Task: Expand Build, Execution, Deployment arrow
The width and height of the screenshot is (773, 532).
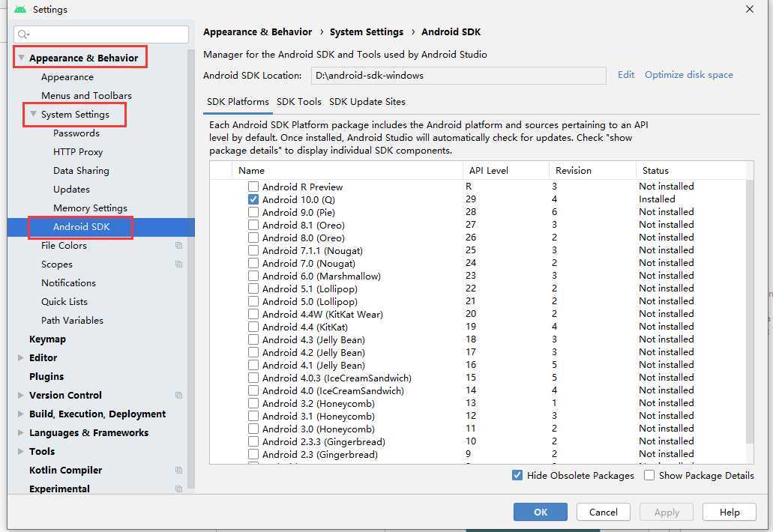Action: (x=21, y=414)
